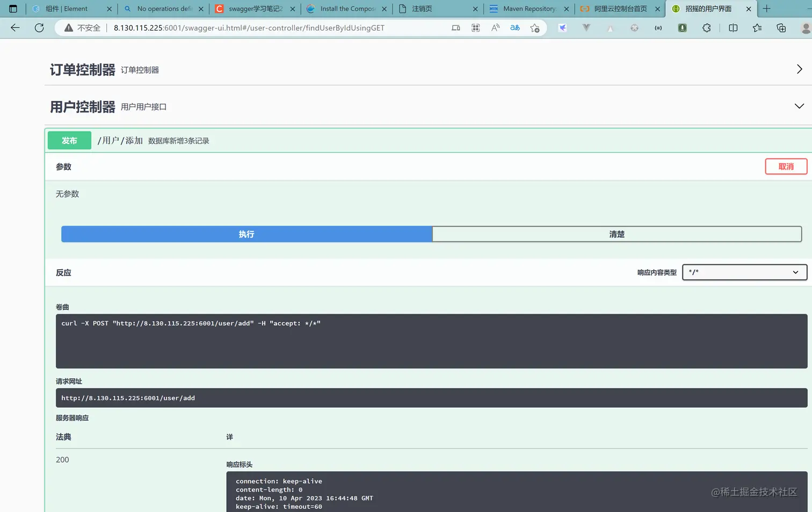Close the 注销页 tab

(x=475, y=9)
